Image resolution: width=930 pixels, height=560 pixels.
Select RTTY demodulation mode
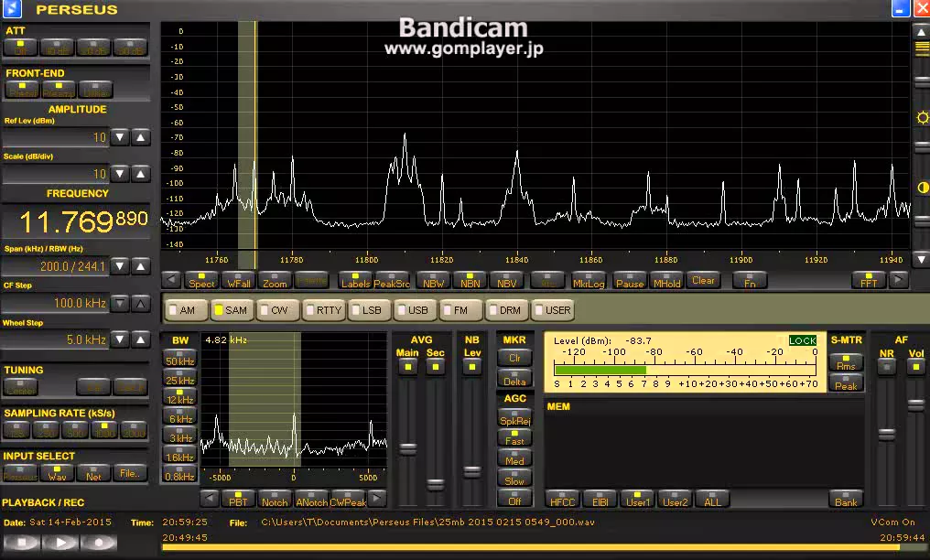pos(324,310)
